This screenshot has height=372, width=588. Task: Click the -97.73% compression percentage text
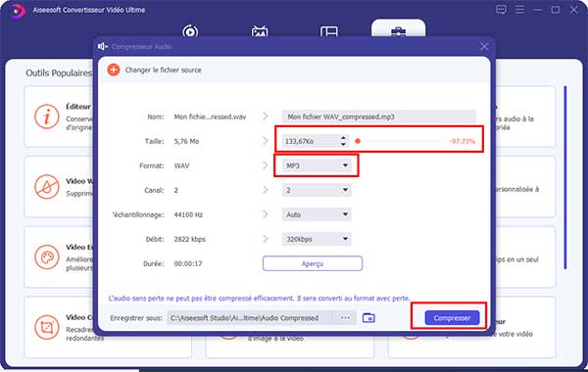[x=462, y=141]
